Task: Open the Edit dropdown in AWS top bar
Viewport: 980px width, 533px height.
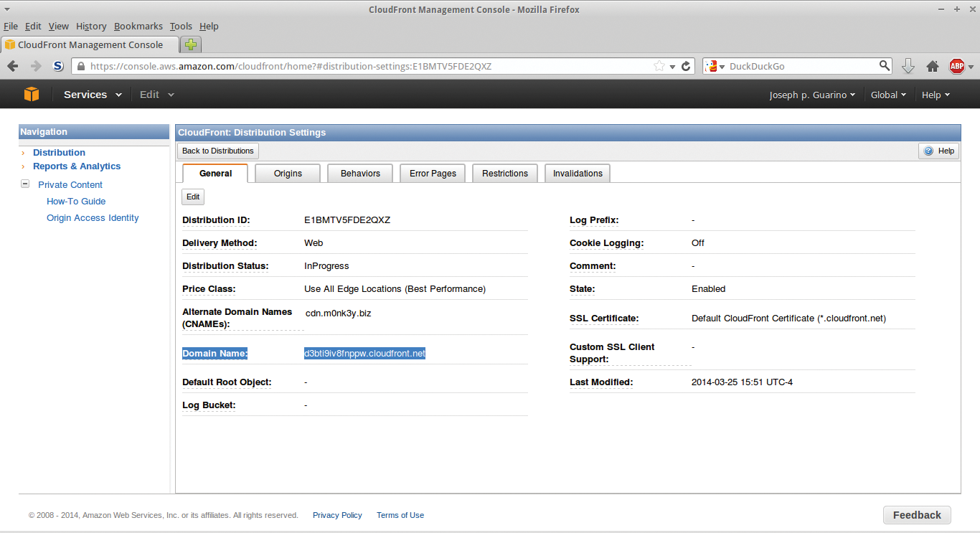Action: click(156, 95)
